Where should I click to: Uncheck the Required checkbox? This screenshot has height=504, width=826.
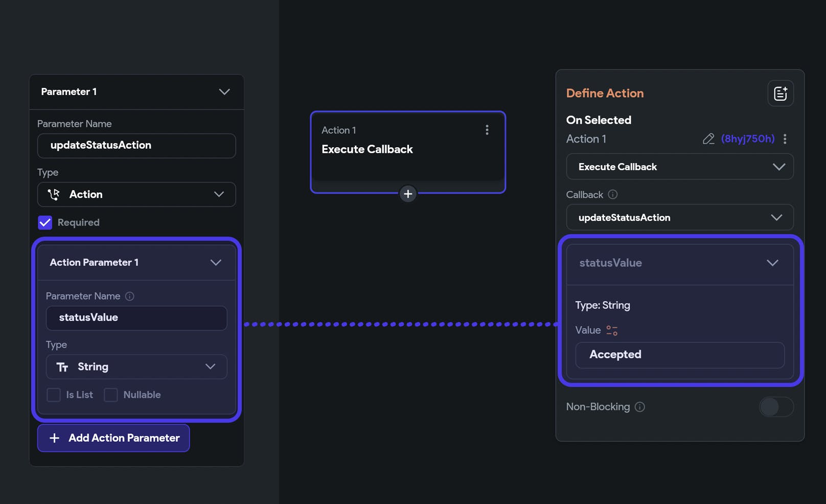pyautogui.click(x=45, y=222)
